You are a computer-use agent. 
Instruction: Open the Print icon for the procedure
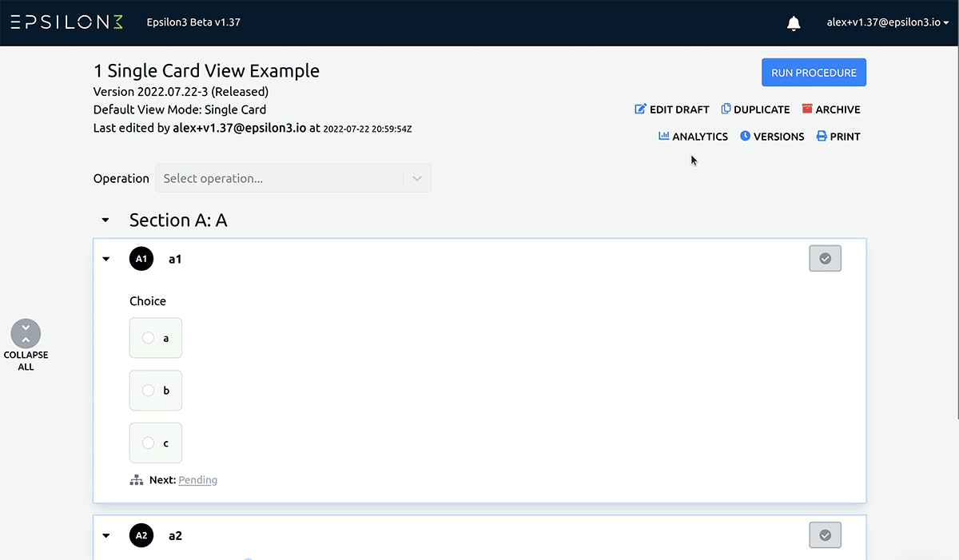822,136
